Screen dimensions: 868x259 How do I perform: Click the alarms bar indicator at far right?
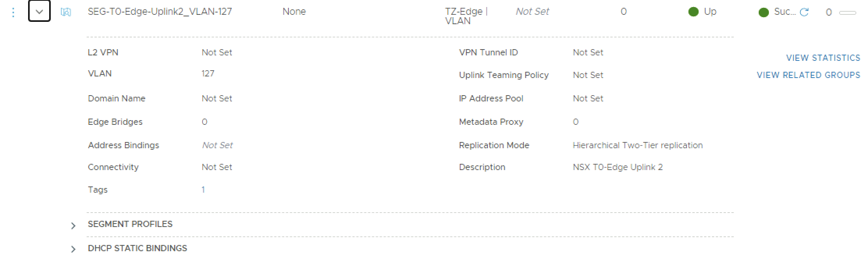[x=847, y=13]
